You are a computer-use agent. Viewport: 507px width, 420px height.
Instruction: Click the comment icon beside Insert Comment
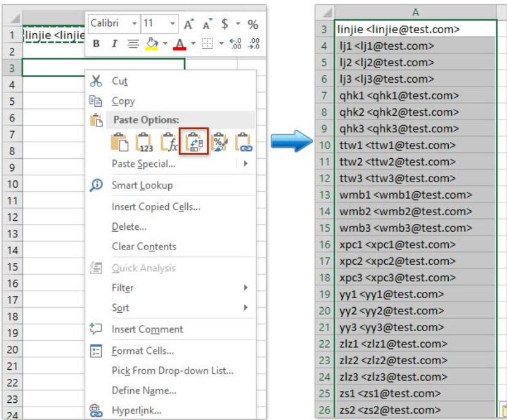(96, 329)
